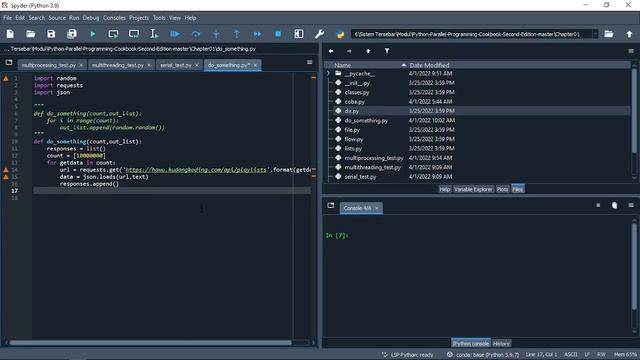Open the Source menu
This screenshot has width=640, height=360.
click(x=57, y=18)
